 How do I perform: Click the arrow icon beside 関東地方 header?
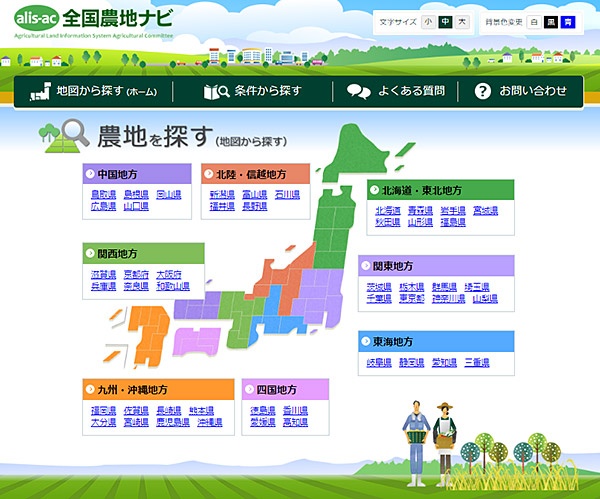pos(366,265)
